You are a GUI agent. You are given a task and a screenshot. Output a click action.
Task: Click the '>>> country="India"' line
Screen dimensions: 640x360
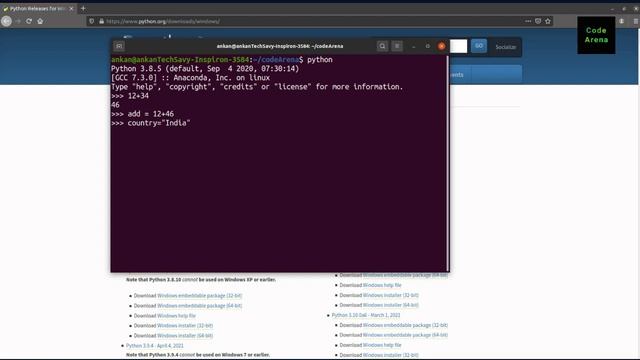(x=151, y=123)
